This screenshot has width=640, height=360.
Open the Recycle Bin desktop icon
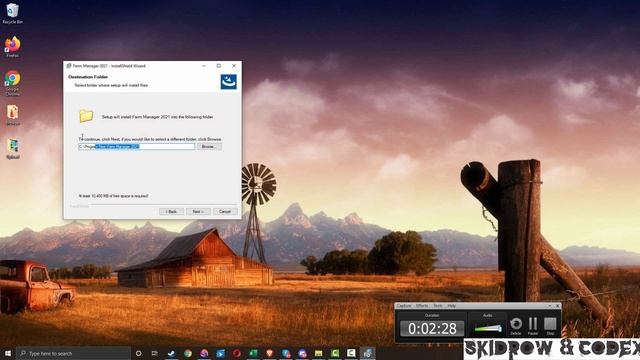point(13,13)
